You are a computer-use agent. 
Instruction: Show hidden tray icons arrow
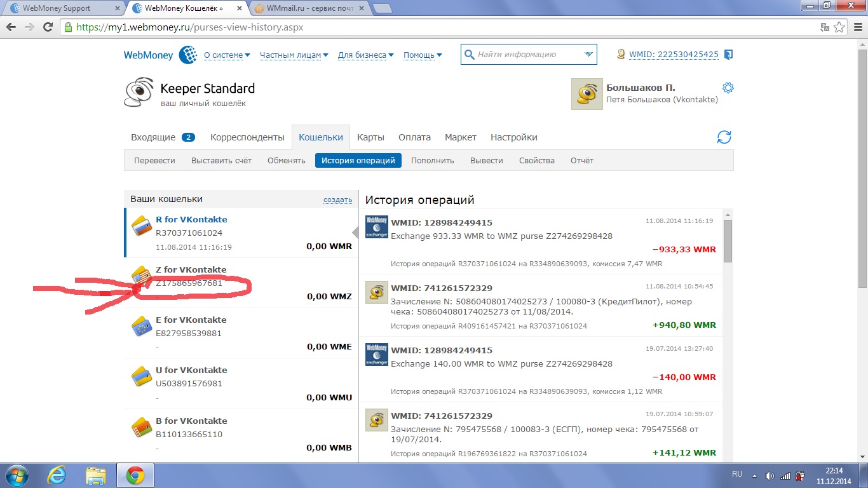click(x=754, y=475)
